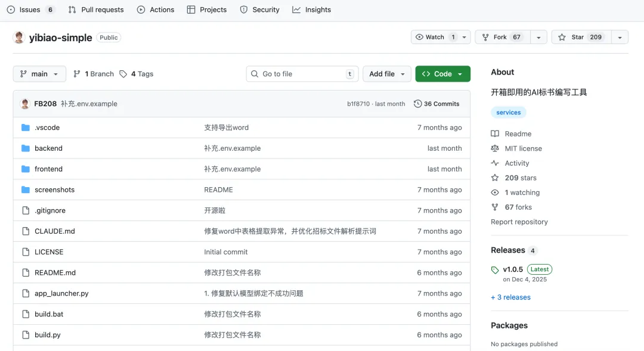Viewport: 644px width, 351px height.
Task: Focus the Go to file search field
Action: (x=302, y=74)
